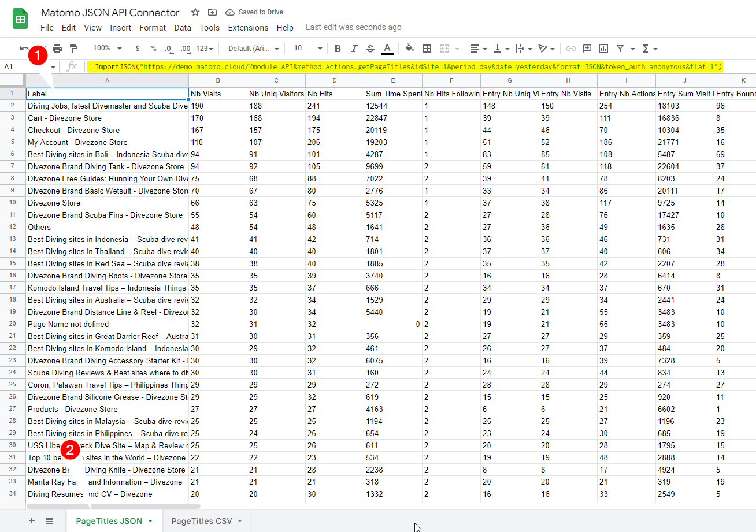Select cell with value 22847

pyautogui.click(x=393, y=118)
